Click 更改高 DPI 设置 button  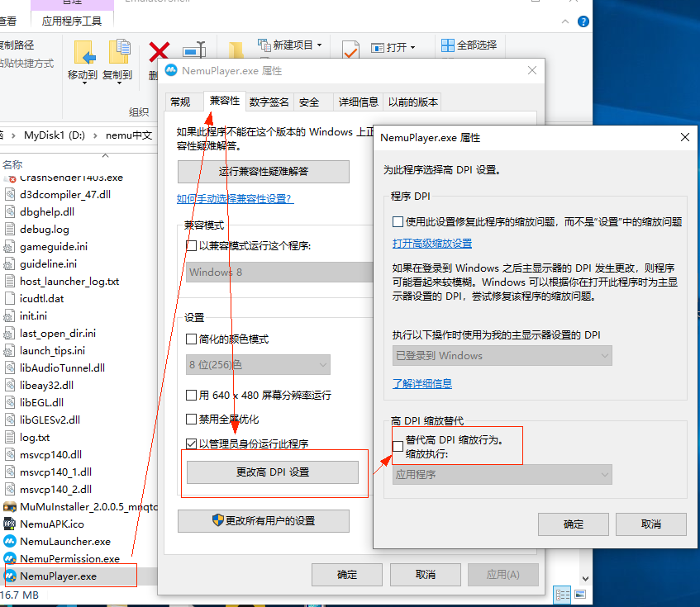(x=273, y=472)
